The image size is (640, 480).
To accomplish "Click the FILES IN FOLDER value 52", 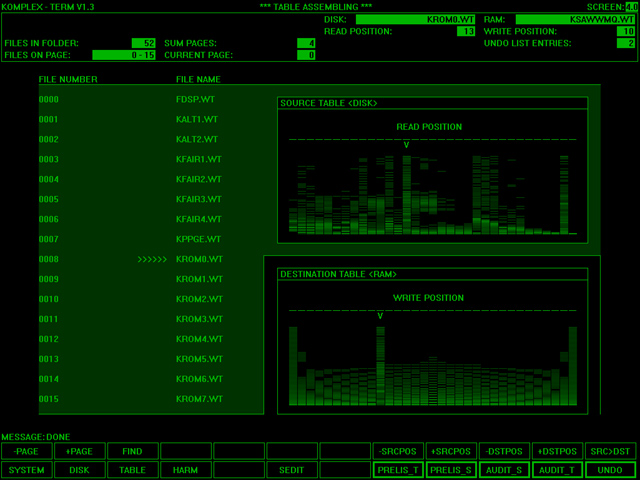I will (144, 43).
